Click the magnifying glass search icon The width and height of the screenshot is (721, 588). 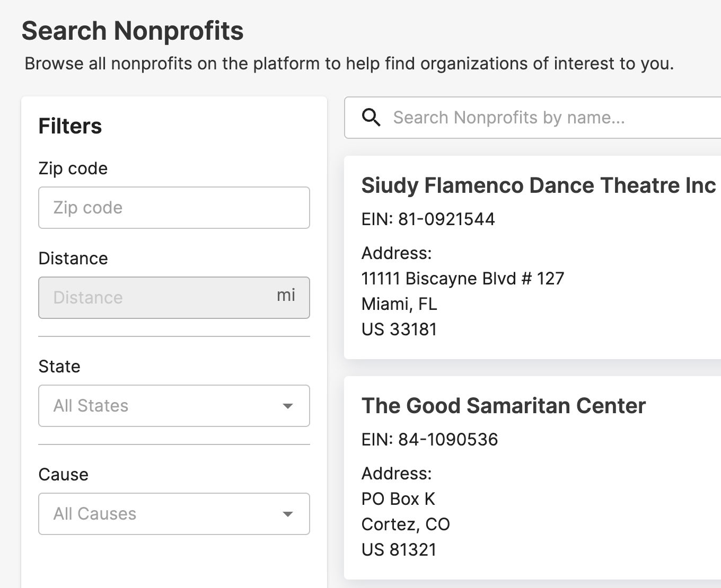(371, 118)
